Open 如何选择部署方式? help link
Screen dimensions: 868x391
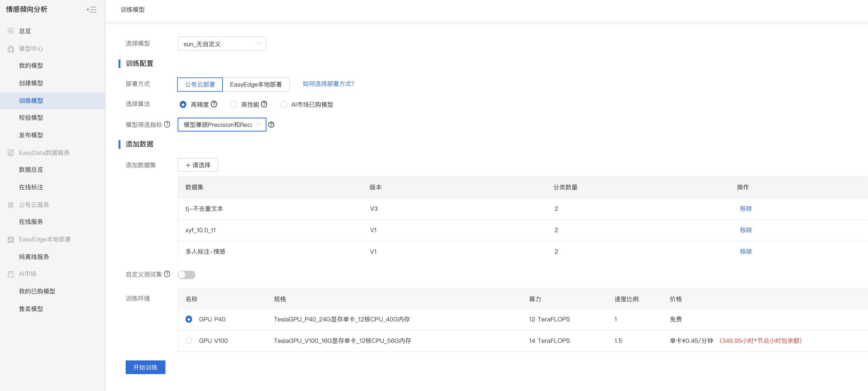pos(328,84)
